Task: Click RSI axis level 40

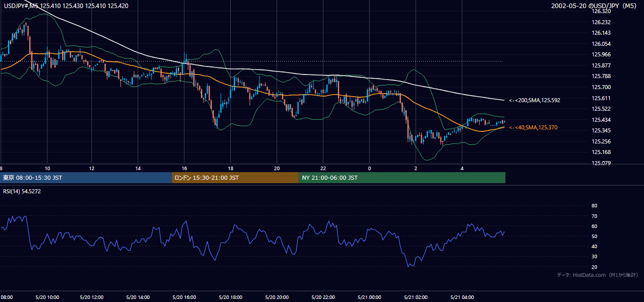Action: [595, 247]
